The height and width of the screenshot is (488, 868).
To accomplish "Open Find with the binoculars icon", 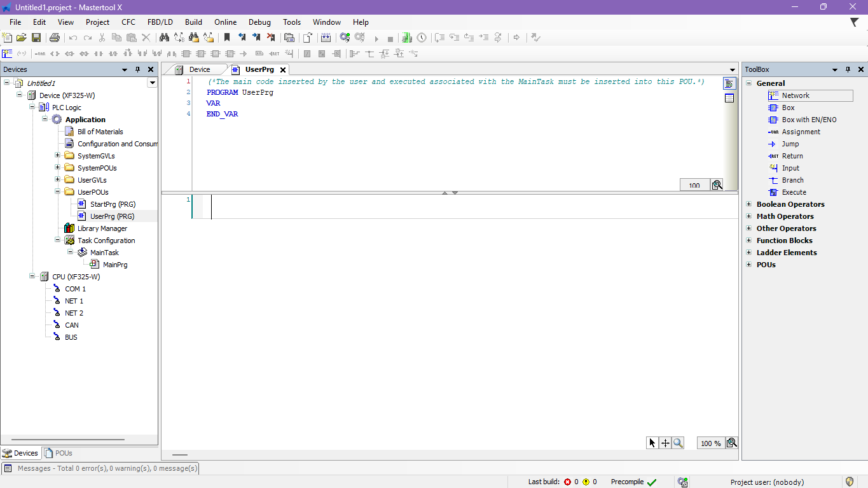I will [163, 38].
